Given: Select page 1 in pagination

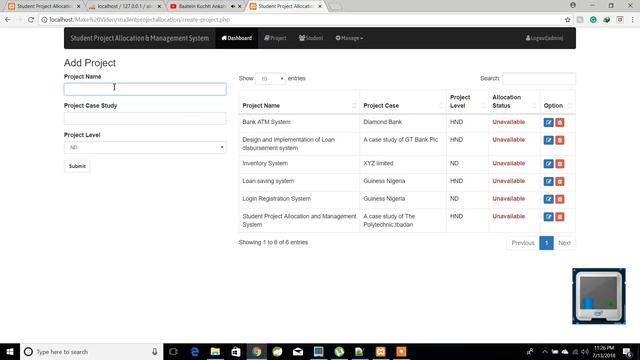Looking at the screenshot, I should (546, 243).
